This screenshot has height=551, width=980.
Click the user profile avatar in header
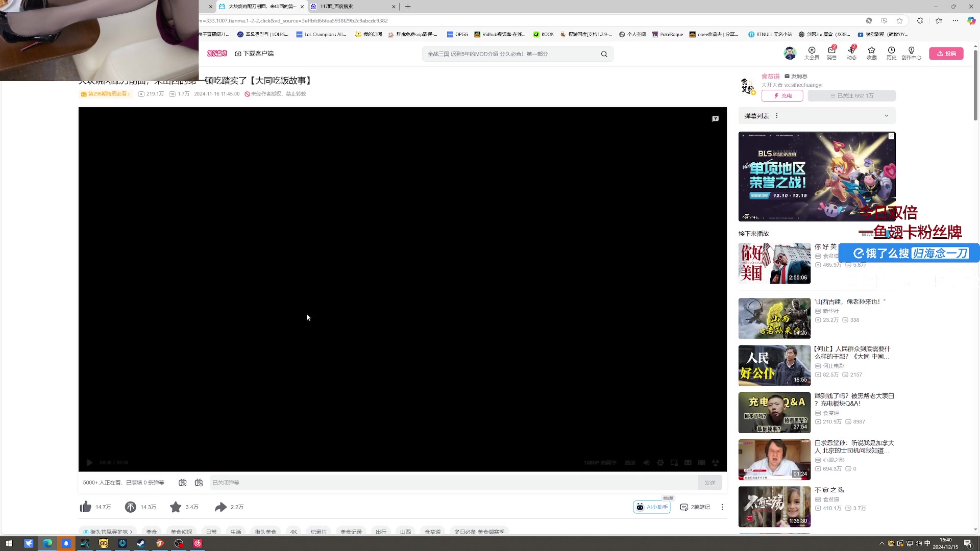click(x=790, y=53)
